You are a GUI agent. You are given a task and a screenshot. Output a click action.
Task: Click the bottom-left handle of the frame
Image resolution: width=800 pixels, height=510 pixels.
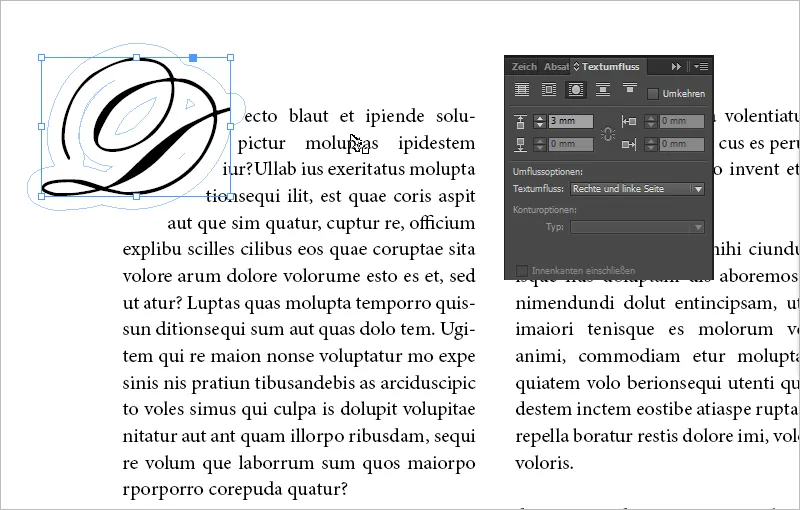42,196
